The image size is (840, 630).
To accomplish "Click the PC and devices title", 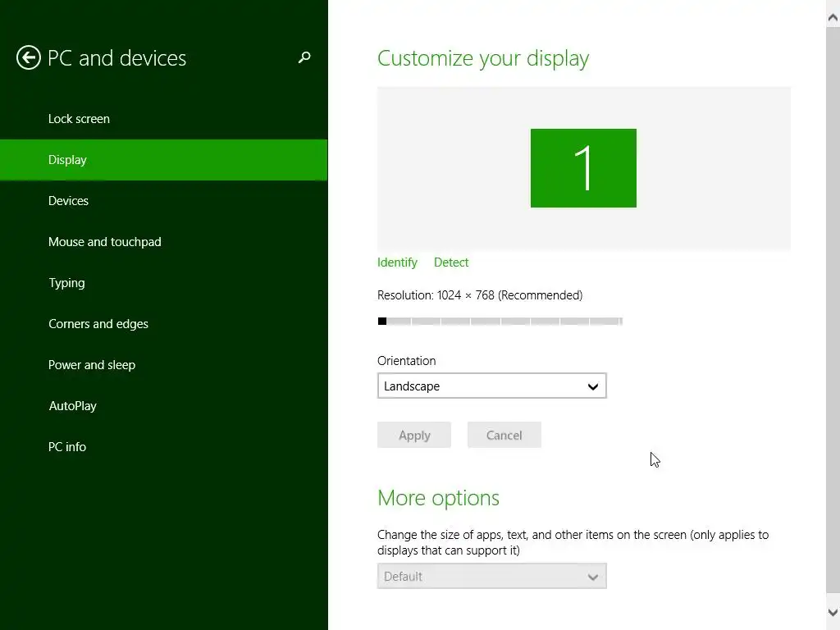I will coord(116,58).
